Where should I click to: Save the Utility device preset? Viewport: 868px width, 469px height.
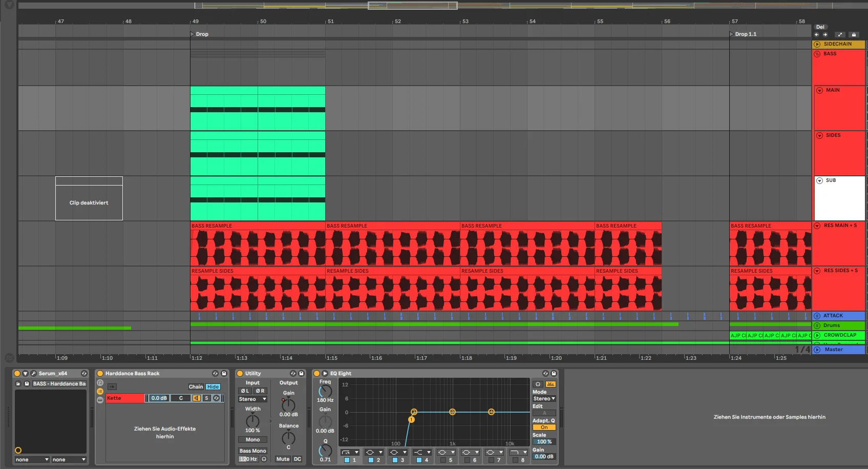tap(301, 374)
